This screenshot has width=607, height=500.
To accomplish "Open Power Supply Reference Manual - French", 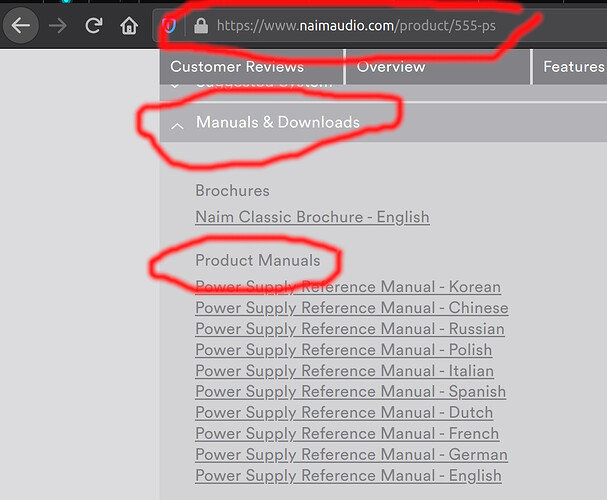I will coord(347,433).
